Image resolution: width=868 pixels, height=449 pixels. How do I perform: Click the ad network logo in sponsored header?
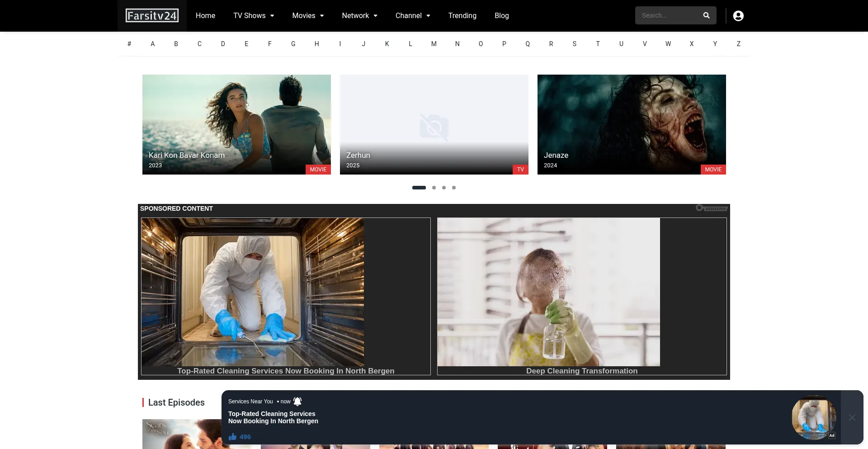coord(712,208)
